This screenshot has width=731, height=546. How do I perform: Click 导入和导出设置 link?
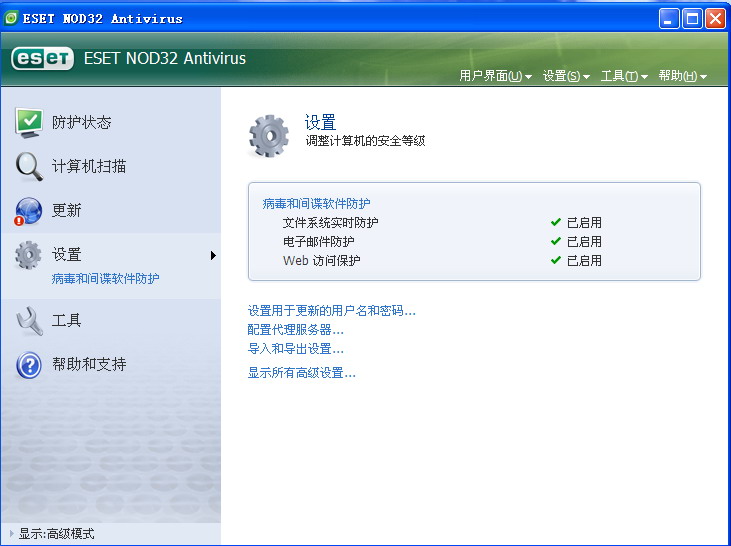pos(296,349)
